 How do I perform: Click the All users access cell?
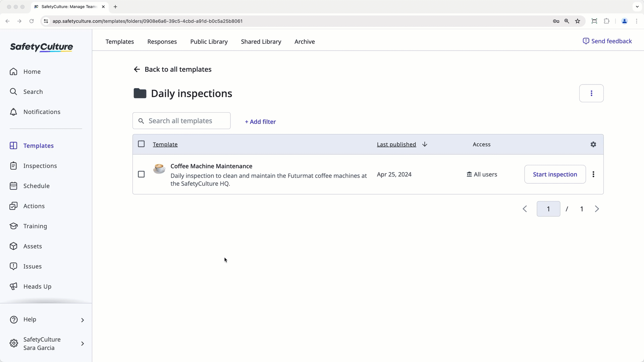point(482,175)
